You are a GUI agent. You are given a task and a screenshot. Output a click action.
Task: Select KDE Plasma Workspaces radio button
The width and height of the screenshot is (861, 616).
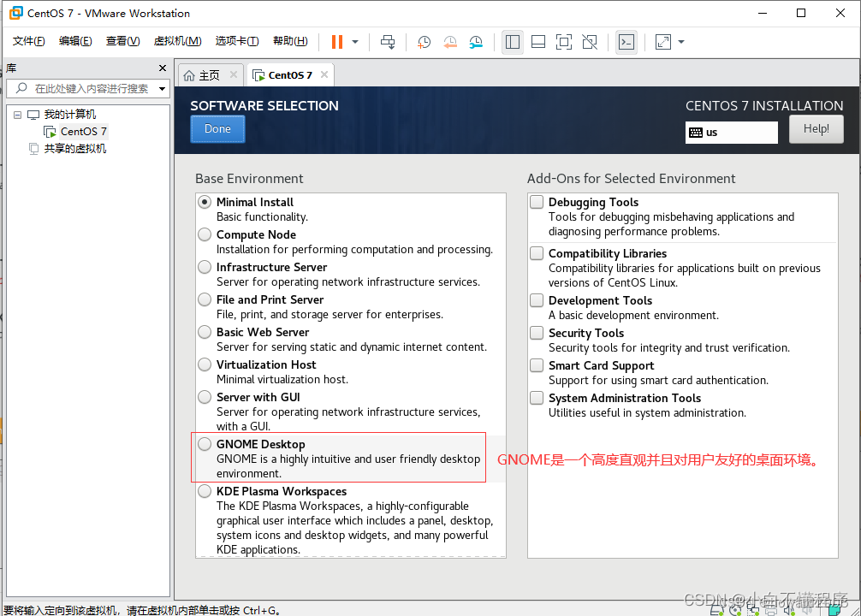(x=205, y=491)
